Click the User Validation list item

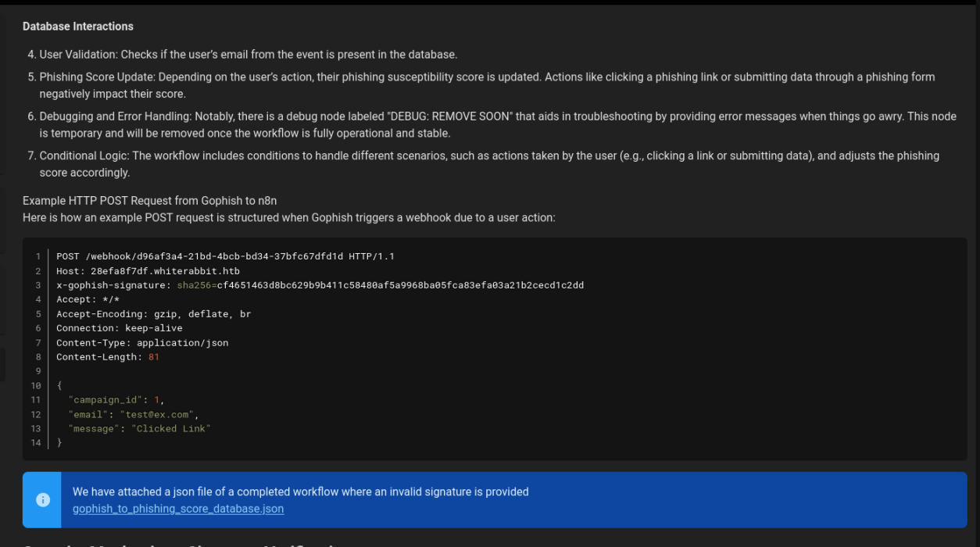point(248,55)
